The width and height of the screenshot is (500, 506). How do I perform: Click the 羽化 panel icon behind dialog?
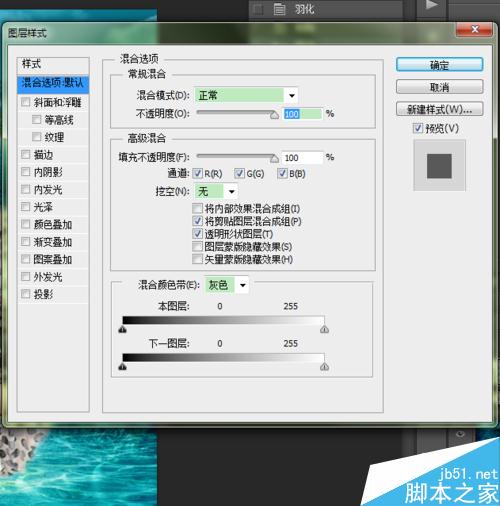(x=279, y=9)
